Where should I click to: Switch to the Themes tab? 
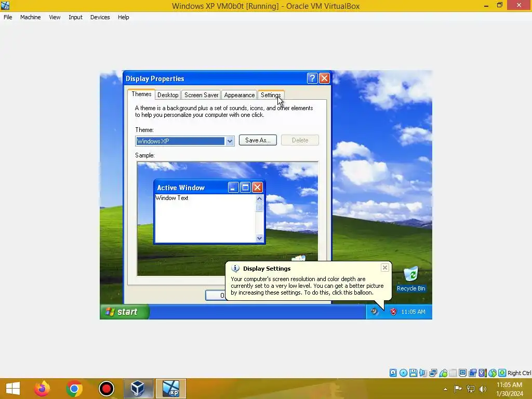[x=141, y=95]
